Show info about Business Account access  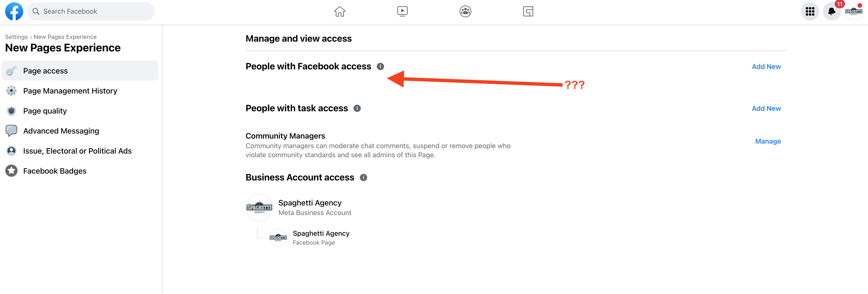363,177
